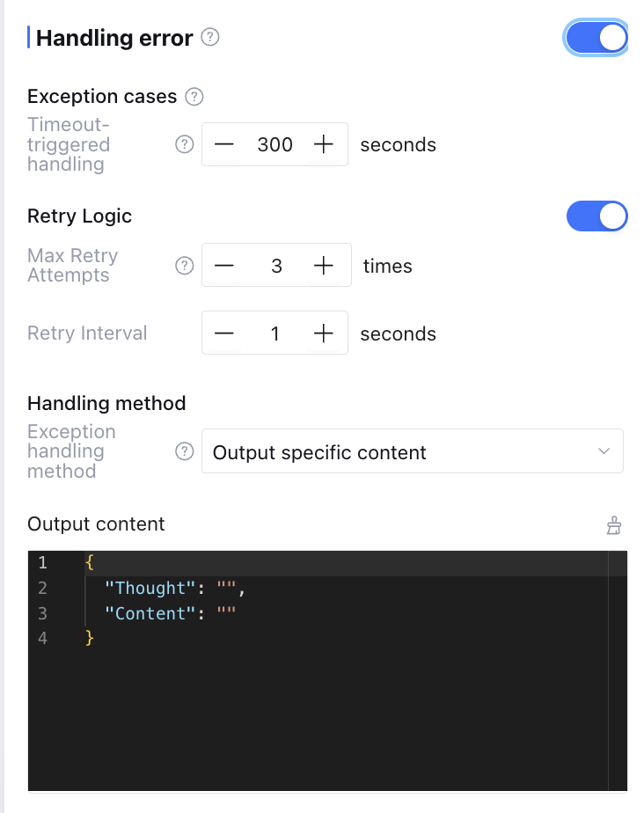Decrease the timeout seconds value

(x=224, y=144)
